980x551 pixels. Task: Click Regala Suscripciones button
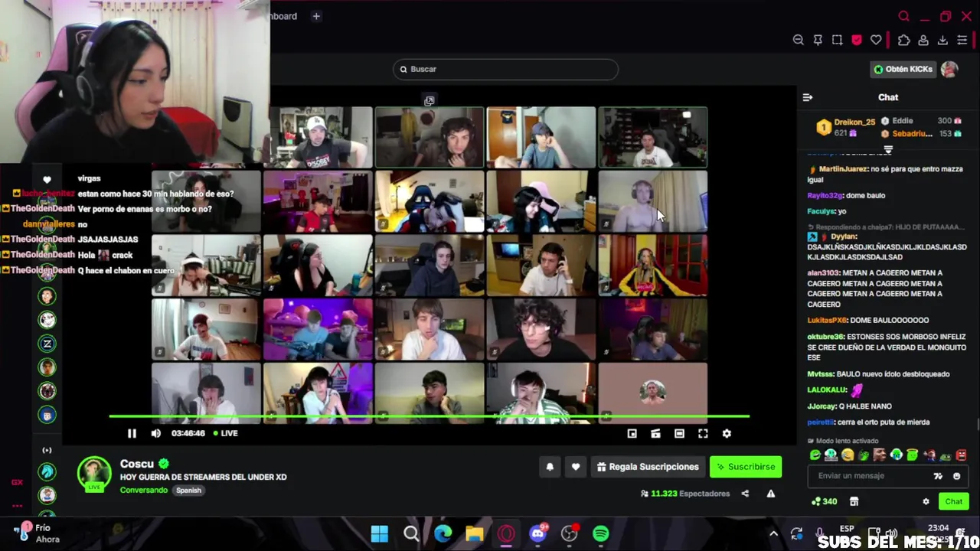coord(648,467)
